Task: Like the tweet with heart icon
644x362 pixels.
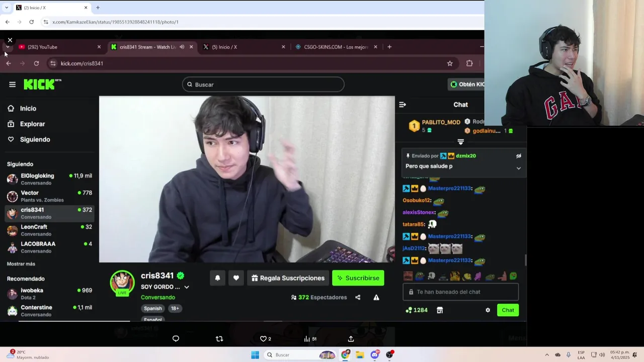Action: coord(263,339)
